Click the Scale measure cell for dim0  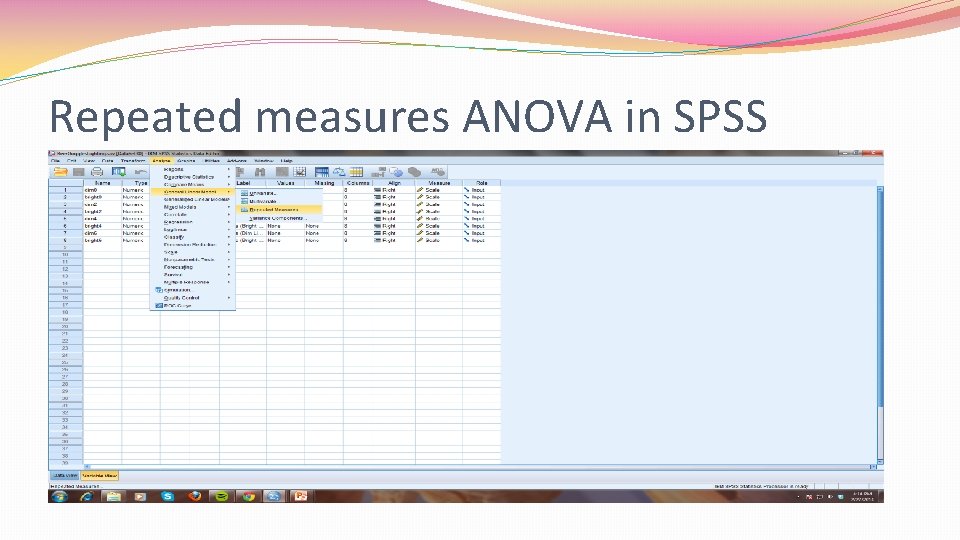439,190
